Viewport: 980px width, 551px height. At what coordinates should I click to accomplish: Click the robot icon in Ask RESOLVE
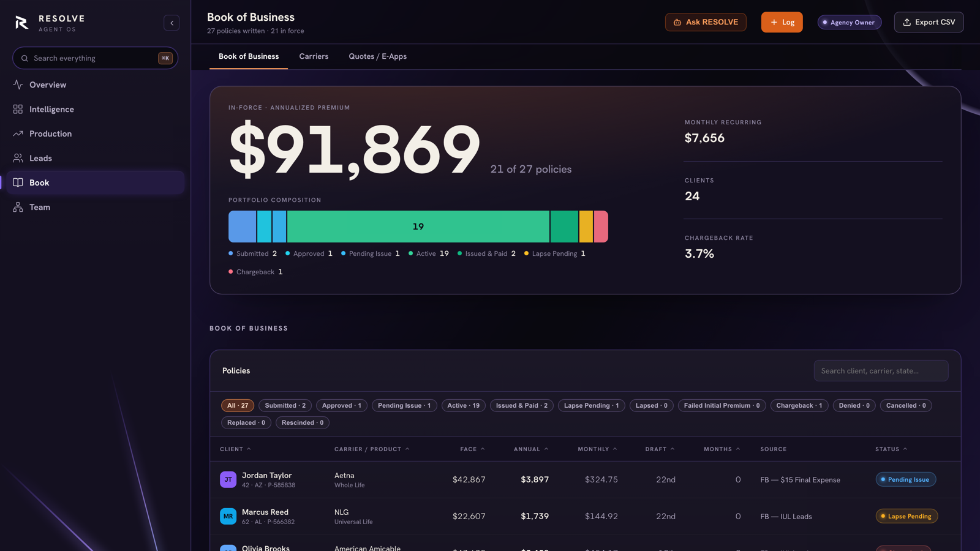(677, 22)
